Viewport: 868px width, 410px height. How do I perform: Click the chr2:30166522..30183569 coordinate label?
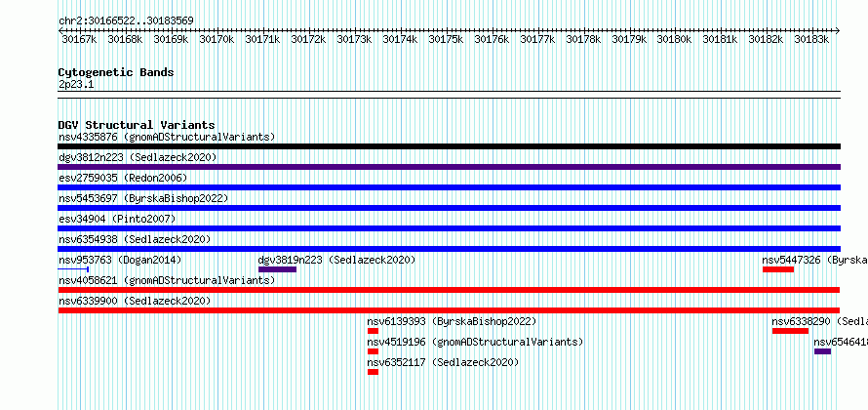(126, 20)
